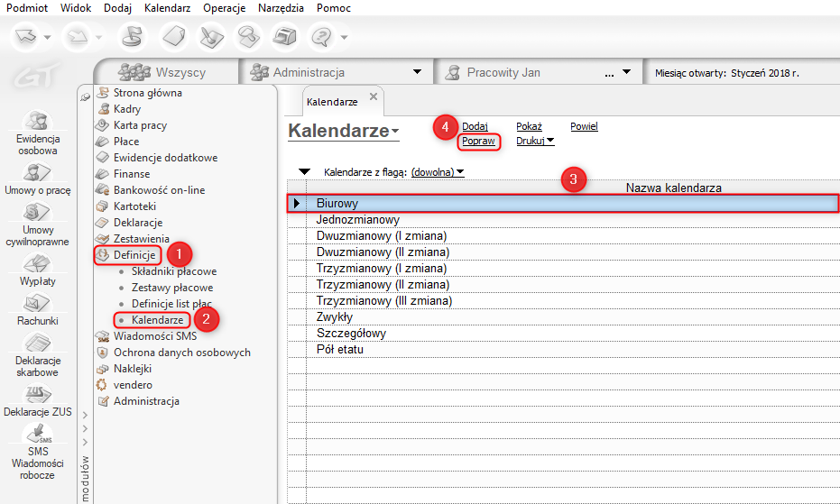
Task: Open the Pomoc menu
Action: point(334,8)
